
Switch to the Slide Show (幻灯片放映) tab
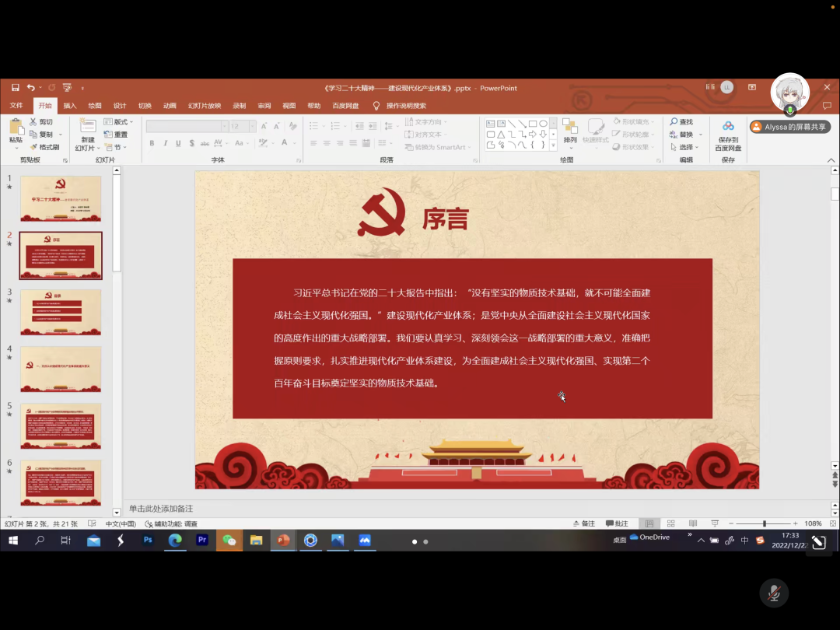pos(204,106)
